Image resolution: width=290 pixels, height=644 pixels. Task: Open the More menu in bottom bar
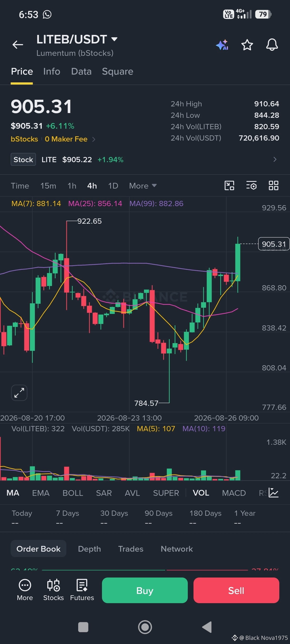pos(25,590)
